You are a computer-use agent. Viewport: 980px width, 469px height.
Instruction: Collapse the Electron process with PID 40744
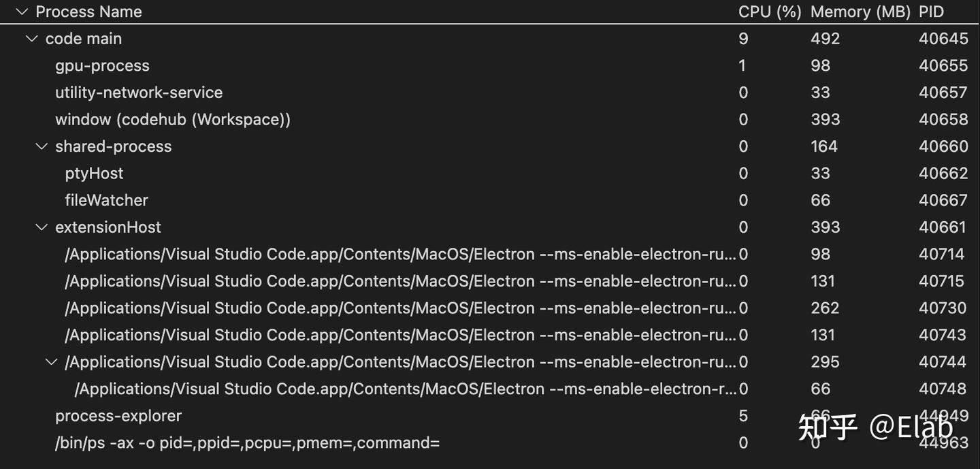[x=51, y=361]
